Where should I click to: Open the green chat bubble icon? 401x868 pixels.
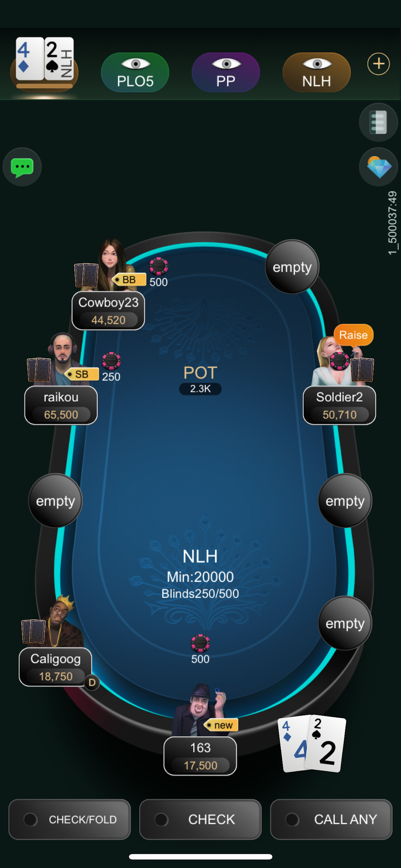coord(22,167)
